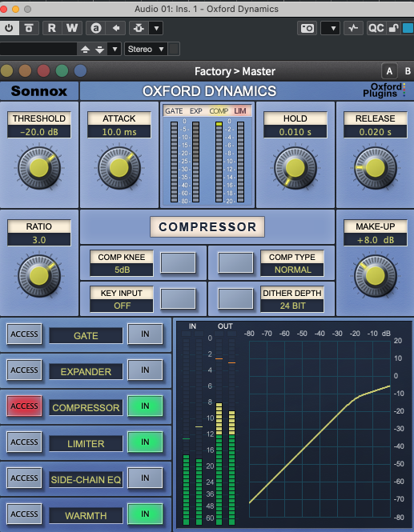Click the QC quick controls button
This screenshot has height=532, width=414.
[376, 28]
